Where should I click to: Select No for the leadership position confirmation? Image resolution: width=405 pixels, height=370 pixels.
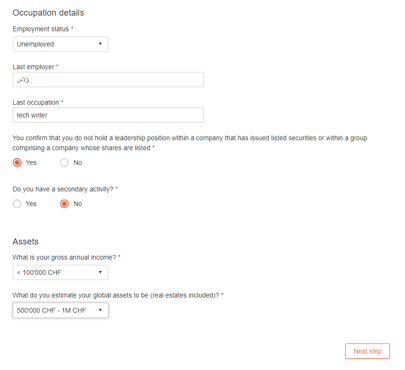(64, 163)
